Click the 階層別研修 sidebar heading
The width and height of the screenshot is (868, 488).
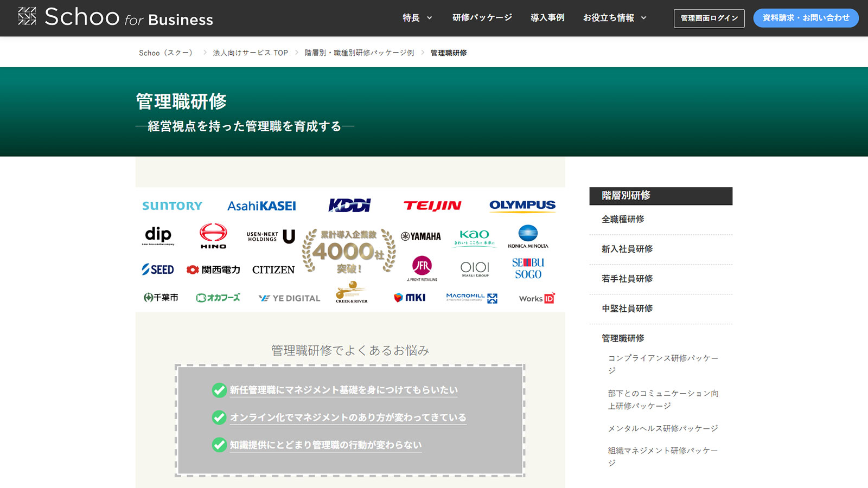click(x=661, y=196)
